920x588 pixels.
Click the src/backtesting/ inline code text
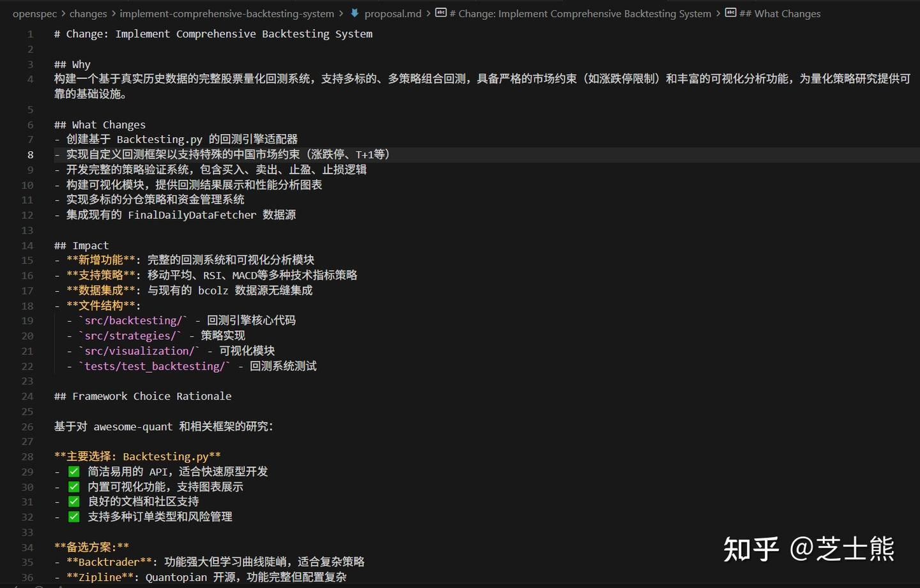pyautogui.click(x=134, y=320)
